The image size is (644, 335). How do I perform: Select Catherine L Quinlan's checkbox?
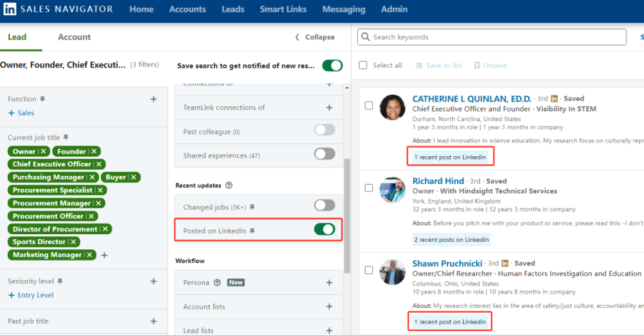pyautogui.click(x=369, y=106)
